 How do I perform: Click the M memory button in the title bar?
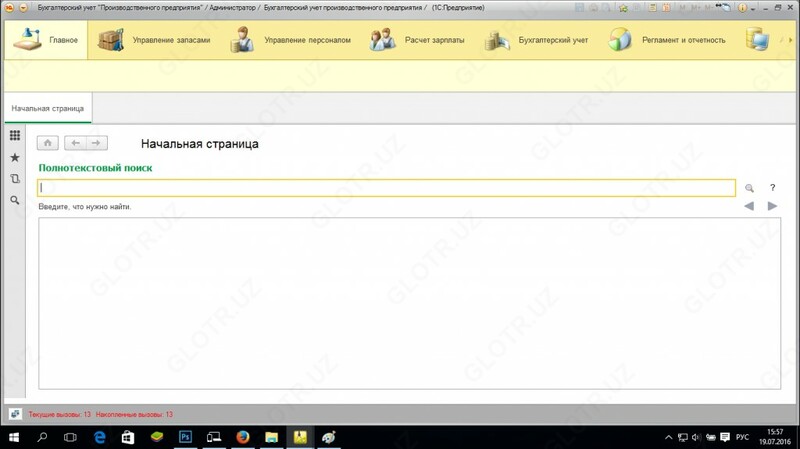click(683, 8)
